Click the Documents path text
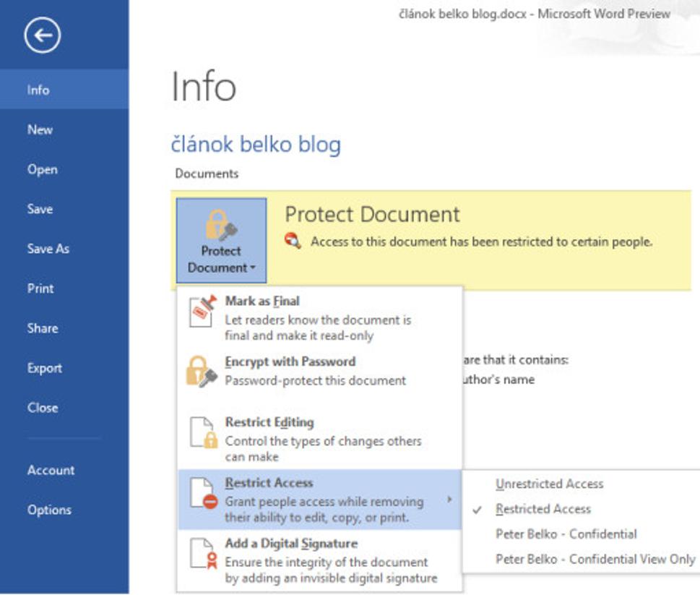This screenshot has width=700, height=595. point(207,174)
